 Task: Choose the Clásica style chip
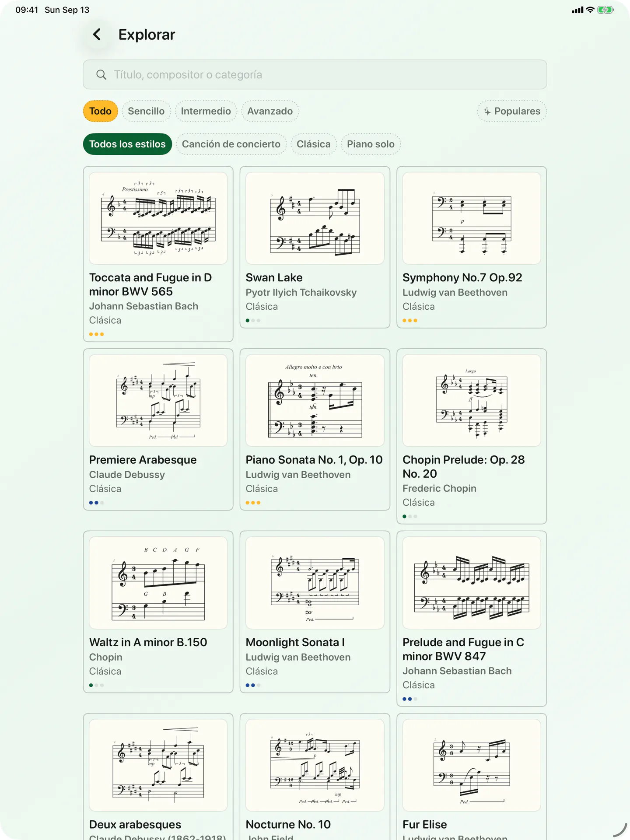click(x=314, y=144)
